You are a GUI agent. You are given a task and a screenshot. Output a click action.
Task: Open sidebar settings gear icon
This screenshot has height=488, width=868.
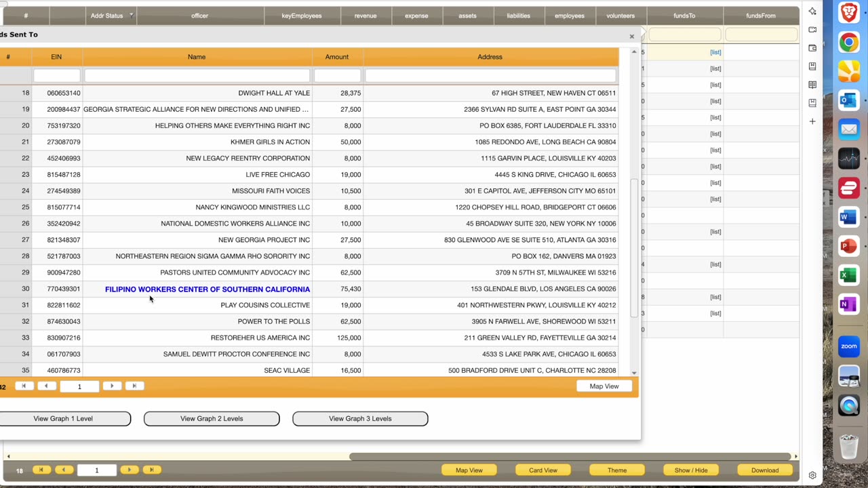[x=812, y=475]
